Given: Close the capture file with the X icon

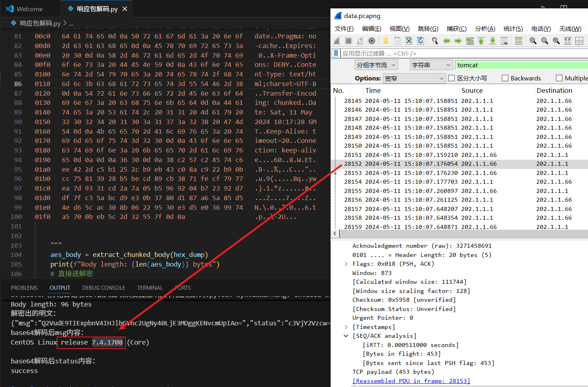Looking at the screenshot, I should coord(409,41).
